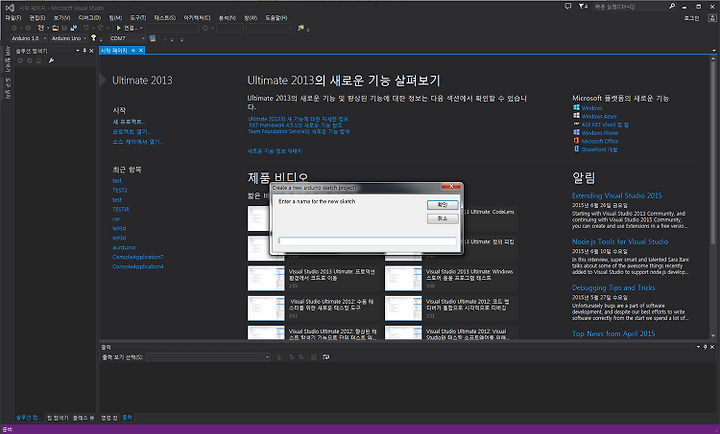This screenshot has width=720, height=434.
Task: Open the COM7 serial port dropdown
Action: [127, 38]
